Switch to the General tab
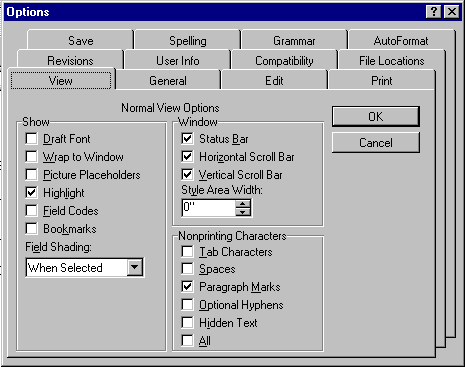The image size is (465, 367). tap(168, 80)
